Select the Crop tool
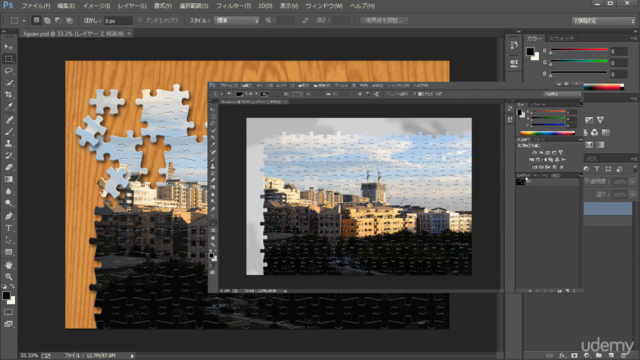The image size is (640, 360). click(9, 95)
